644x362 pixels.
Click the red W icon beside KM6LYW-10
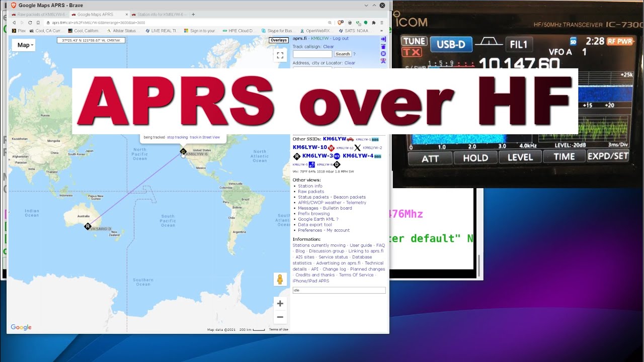[331, 148]
